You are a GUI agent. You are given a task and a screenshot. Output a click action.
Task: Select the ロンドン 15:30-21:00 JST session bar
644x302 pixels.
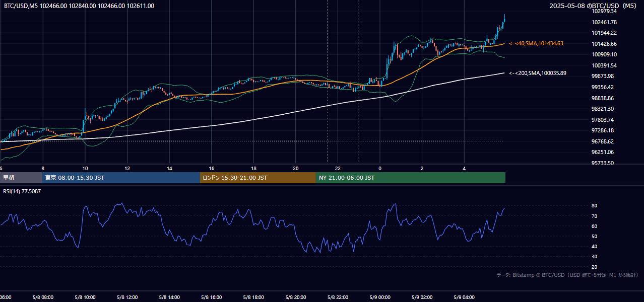[258, 178]
